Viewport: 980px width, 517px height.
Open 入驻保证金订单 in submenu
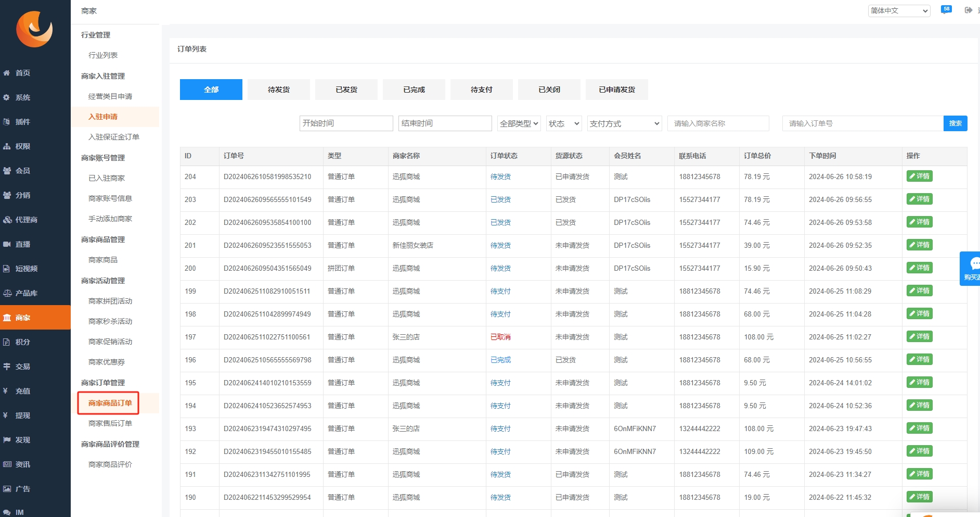pos(114,137)
